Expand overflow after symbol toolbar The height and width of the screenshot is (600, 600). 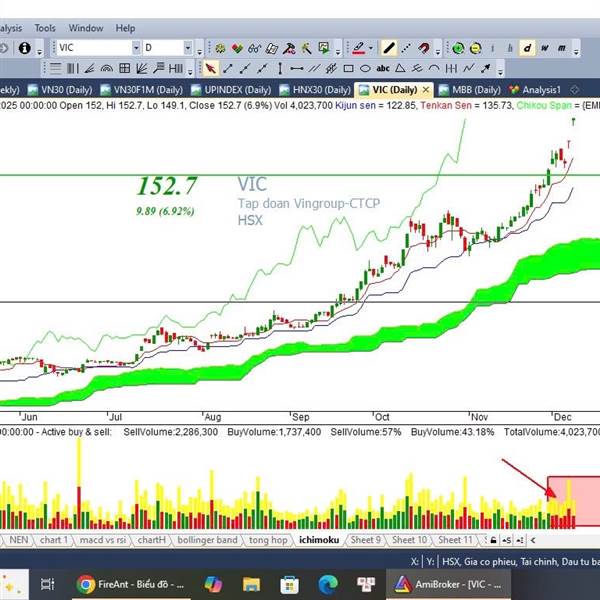coord(199,50)
